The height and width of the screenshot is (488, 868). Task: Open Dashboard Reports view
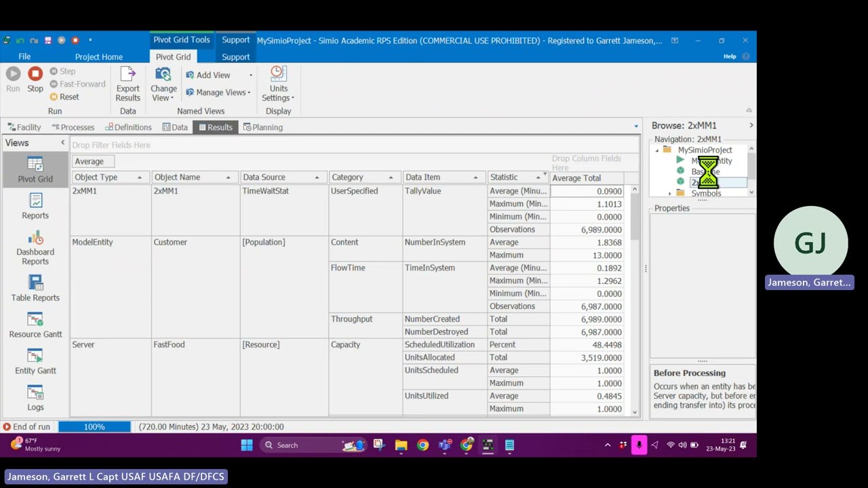35,247
